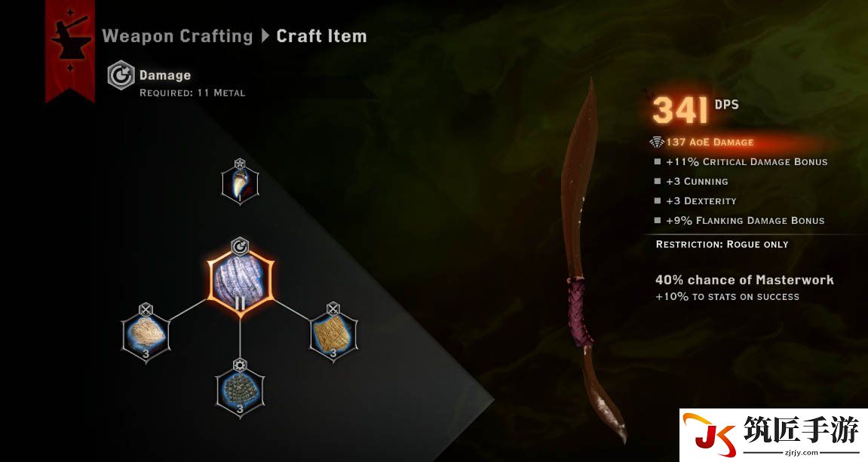Select the central Damage metal slot
This screenshot has width=868, height=462.
(241, 281)
